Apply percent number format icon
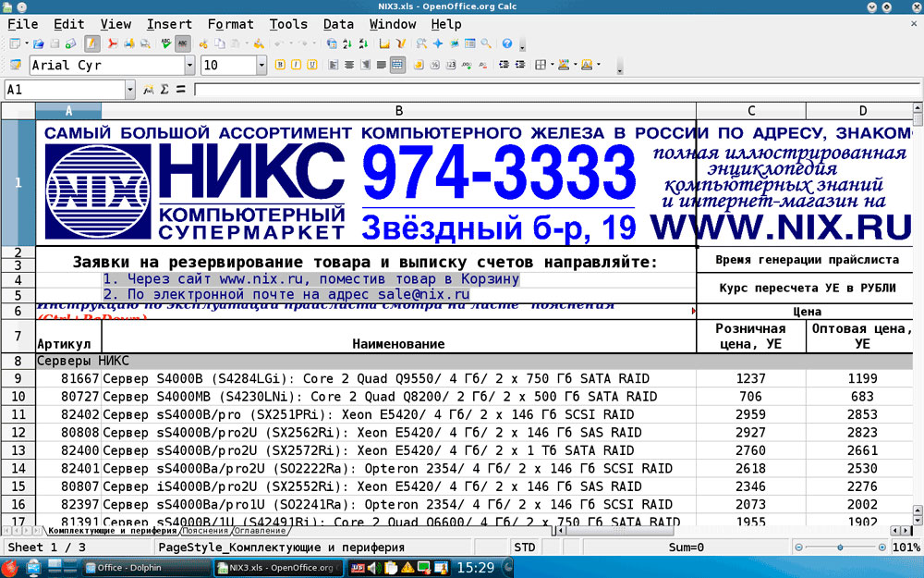This screenshot has height=578, width=924. tap(434, 65)
